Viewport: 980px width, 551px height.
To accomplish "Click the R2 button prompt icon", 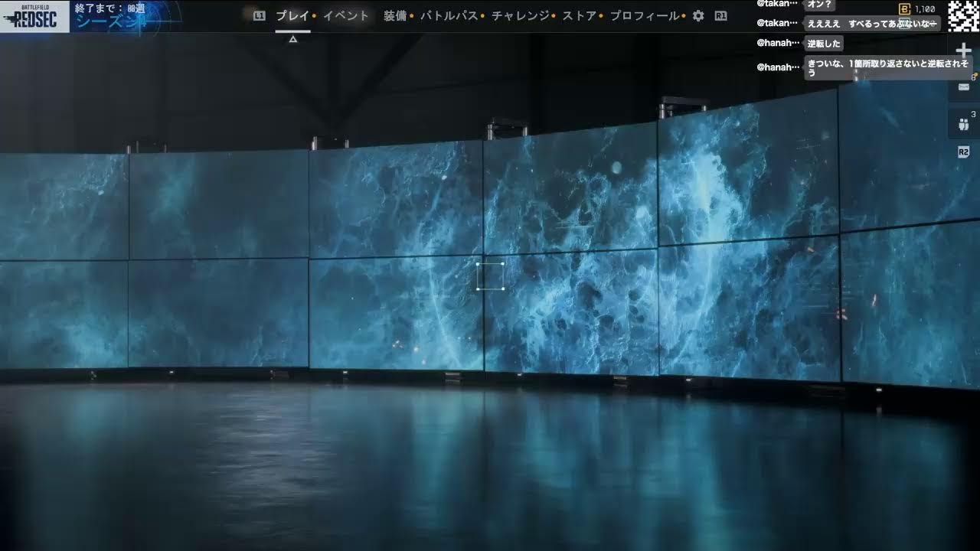I will click(x=963, y=152).
